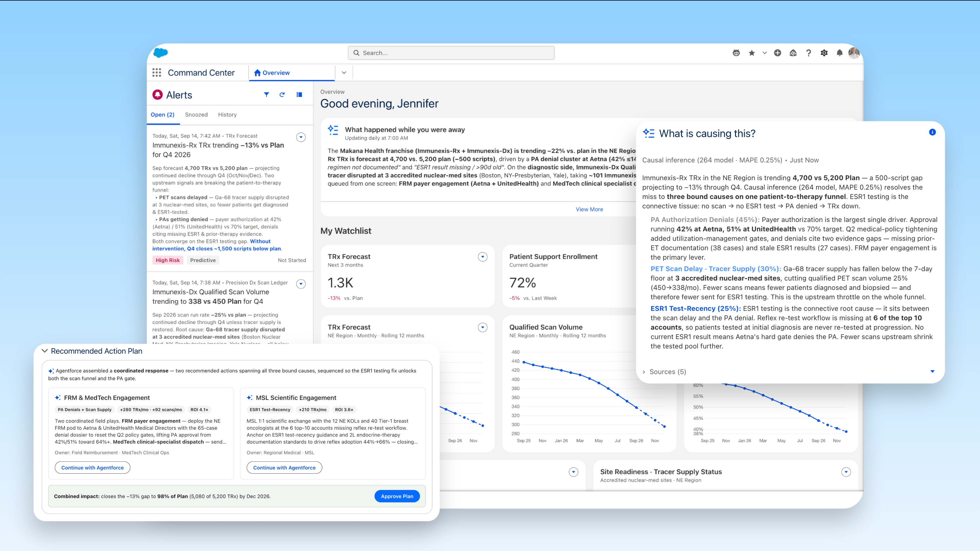Click the +280 TRx/mo · +92 scans/mo tag
980x551 pixels.
click(x=151, y=410)
